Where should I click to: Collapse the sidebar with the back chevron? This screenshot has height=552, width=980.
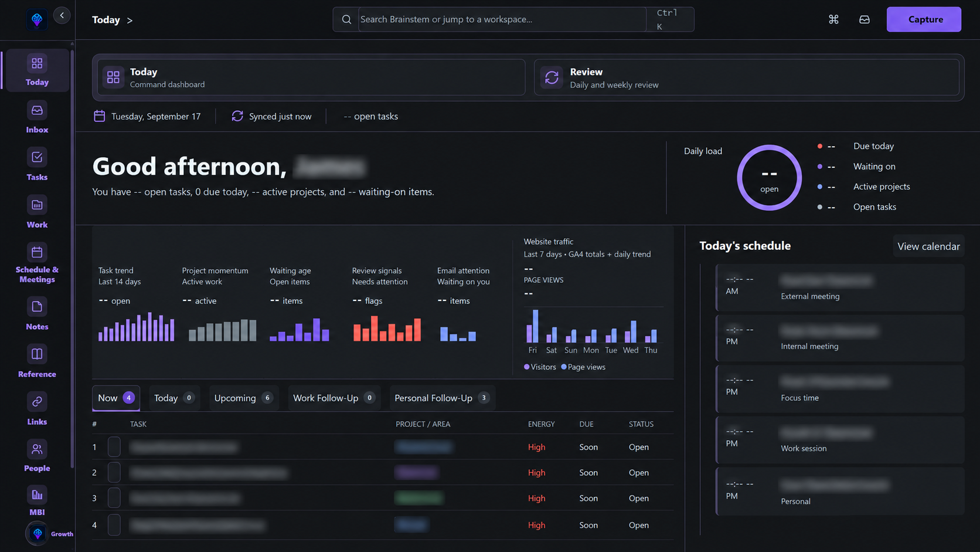(x=62, y=15)
